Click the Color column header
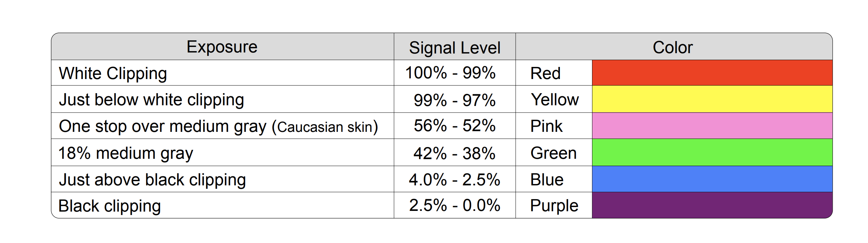Viewport: 868px width, 243px height. point(673,48)
